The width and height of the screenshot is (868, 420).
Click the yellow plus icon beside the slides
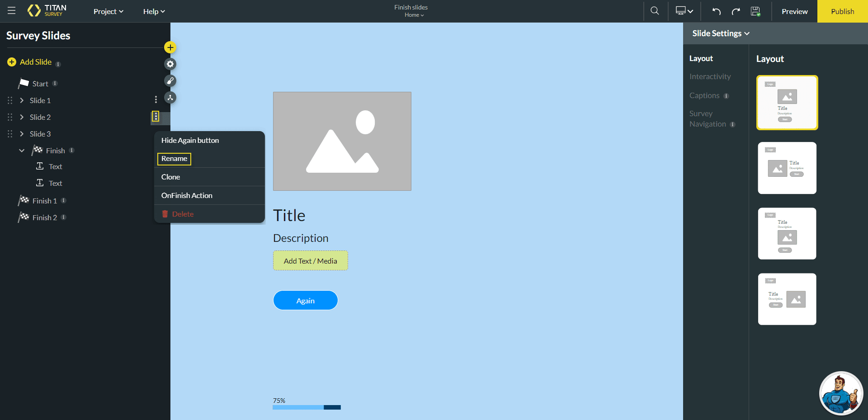(170, 47)
